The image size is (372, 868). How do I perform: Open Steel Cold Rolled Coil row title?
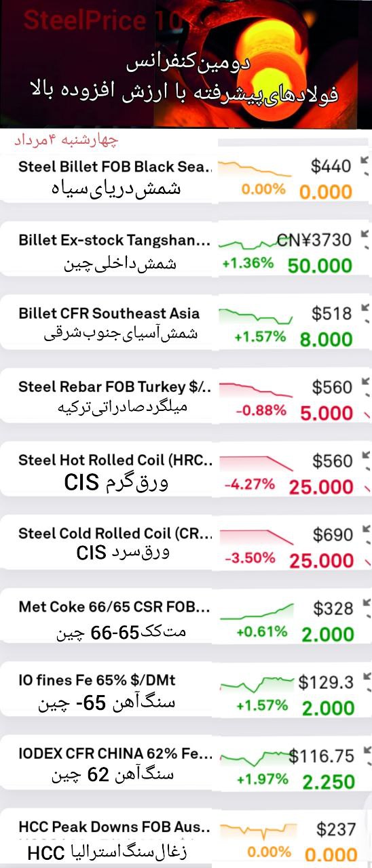[115, 534]
